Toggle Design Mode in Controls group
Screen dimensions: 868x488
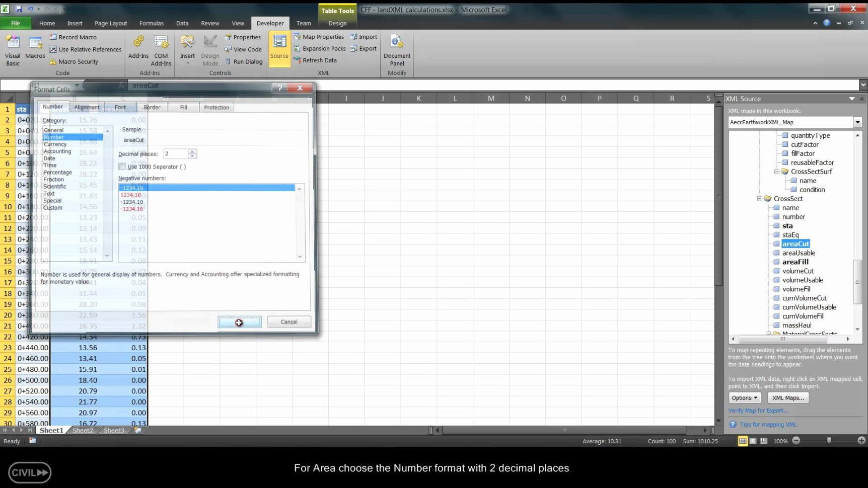pyautogui.click(x=210, y=50)
